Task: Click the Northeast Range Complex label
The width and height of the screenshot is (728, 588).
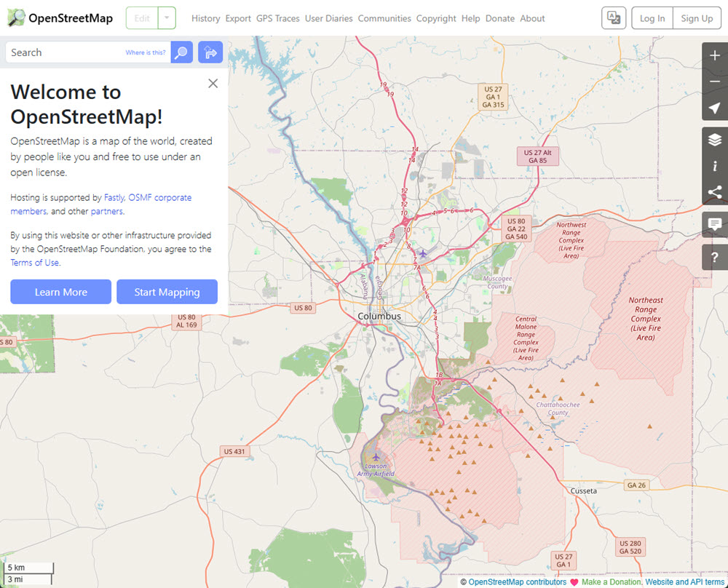Action: (x=646, y=319)
